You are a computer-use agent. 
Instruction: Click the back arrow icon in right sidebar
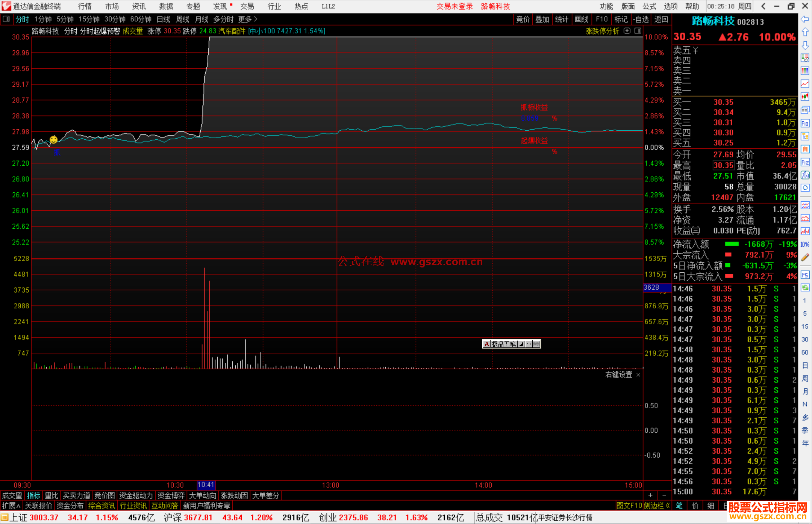[805, 19]
